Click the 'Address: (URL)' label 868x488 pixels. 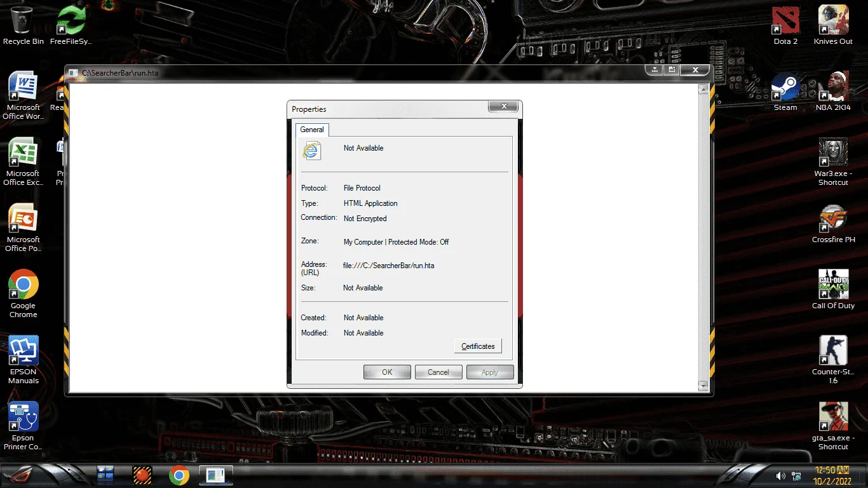(x=314, y=268)
